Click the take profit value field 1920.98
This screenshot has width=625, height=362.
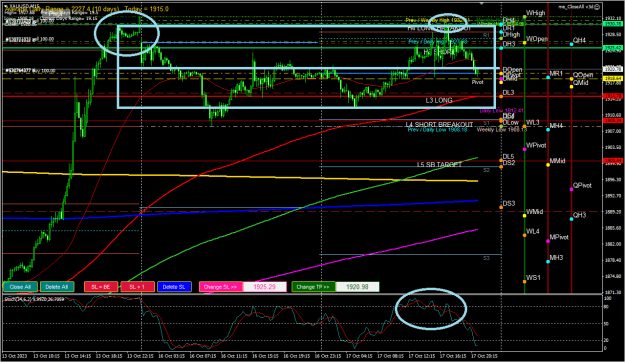coord(357,287)
